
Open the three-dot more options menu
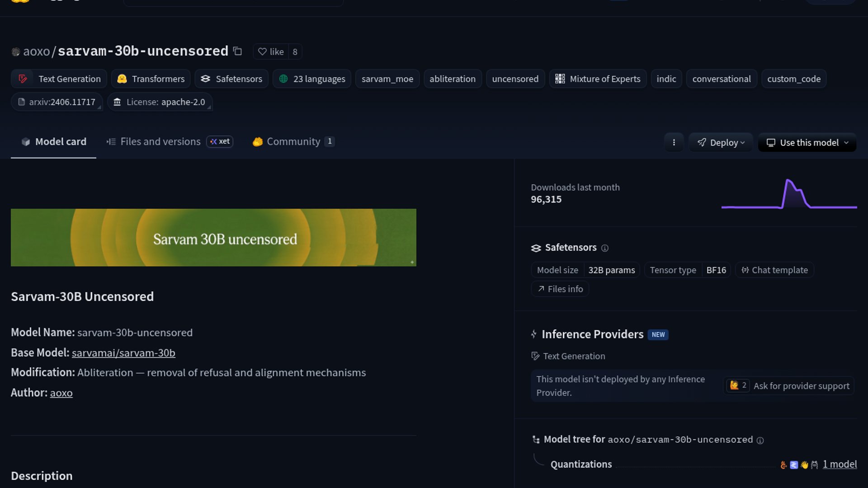coord(674,143)
